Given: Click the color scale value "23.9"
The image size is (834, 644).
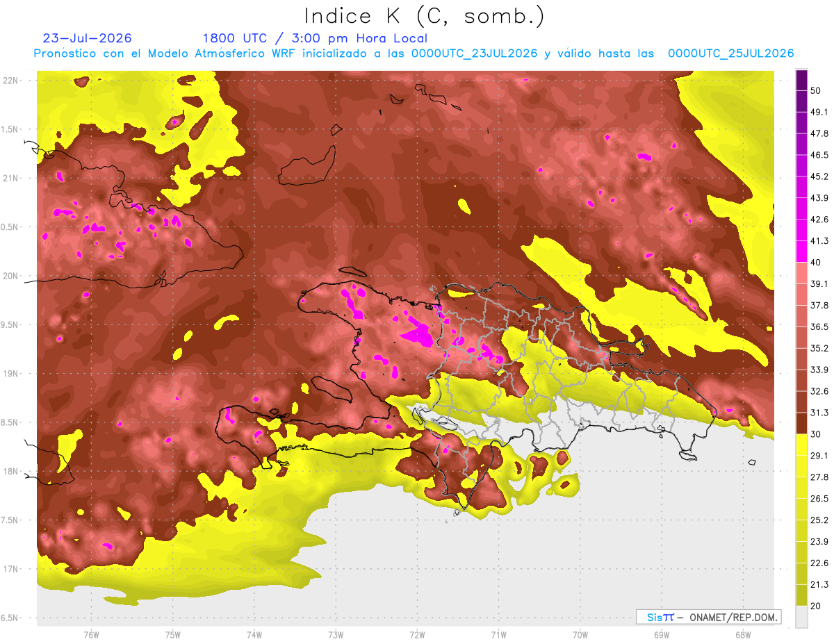Looking at the screenshot, I should pyautogui.click(x=819, y=541).
